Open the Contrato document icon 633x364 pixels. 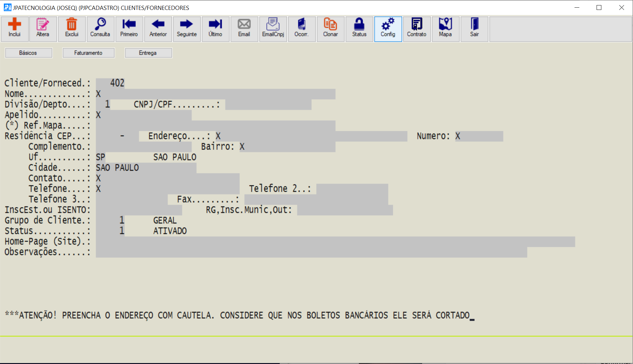pyautogui.click(x=417, y=28)
